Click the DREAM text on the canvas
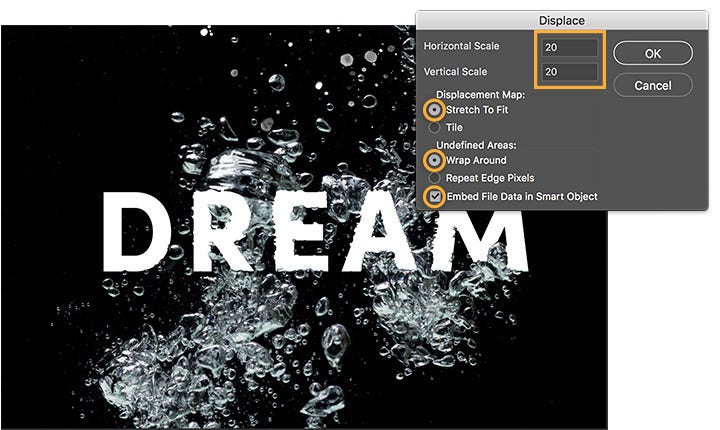Viewport: 720px width, 430px height. (315, 232)
